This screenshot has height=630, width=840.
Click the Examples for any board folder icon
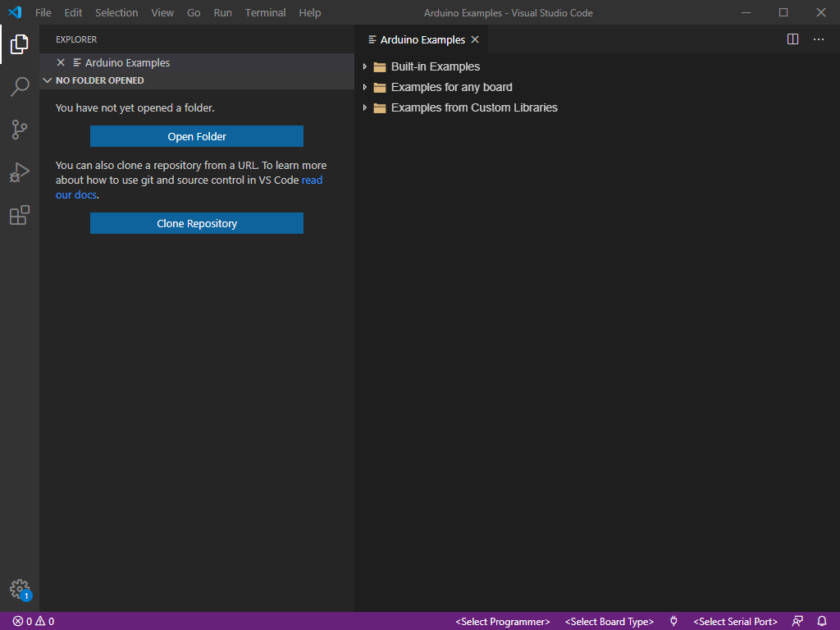coord(380,87)
